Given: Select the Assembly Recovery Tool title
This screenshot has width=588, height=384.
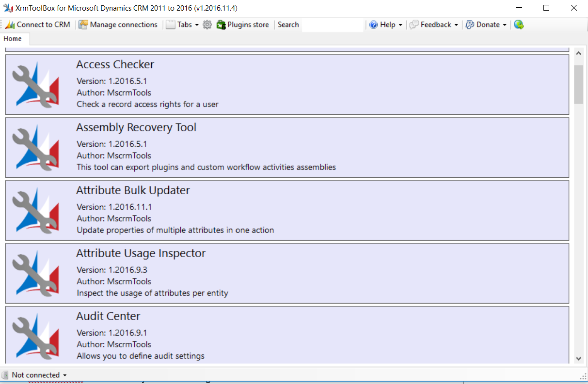Looking at the screenshot, I should pyautogui.click(x=136, y=128).
